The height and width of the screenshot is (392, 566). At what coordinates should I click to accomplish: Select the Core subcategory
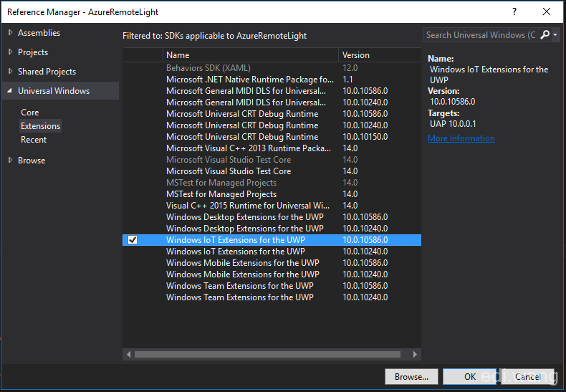pos(29,113)
